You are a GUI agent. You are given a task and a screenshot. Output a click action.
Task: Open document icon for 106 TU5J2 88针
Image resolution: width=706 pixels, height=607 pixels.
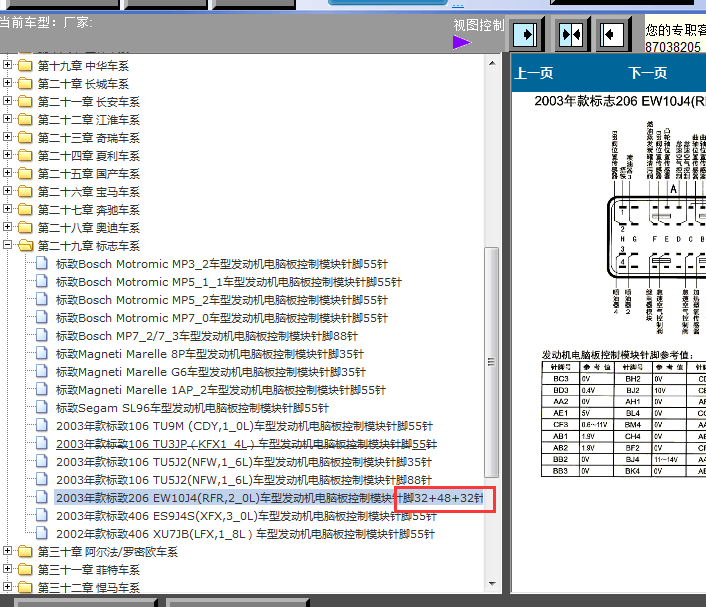coord(42,479)
